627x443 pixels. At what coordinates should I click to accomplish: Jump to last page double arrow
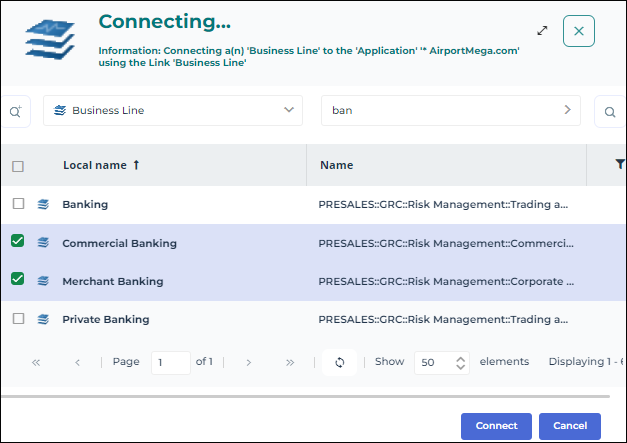click(290, 362)
